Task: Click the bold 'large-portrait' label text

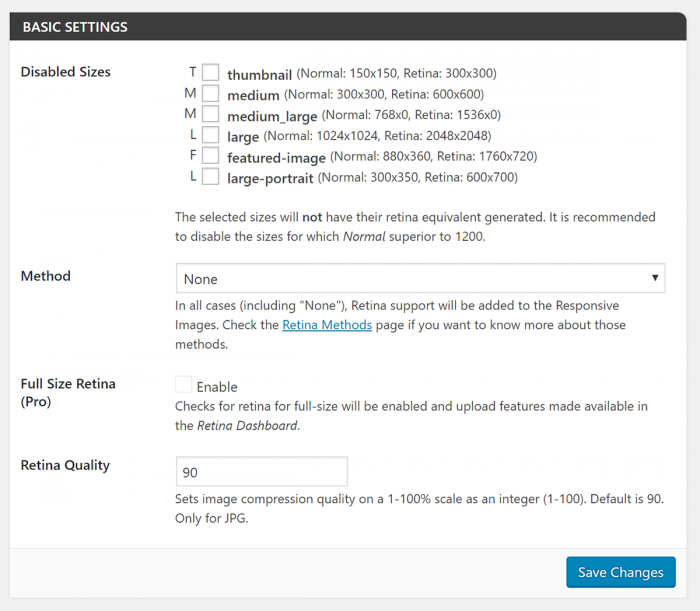Action: tap(270, 178)
